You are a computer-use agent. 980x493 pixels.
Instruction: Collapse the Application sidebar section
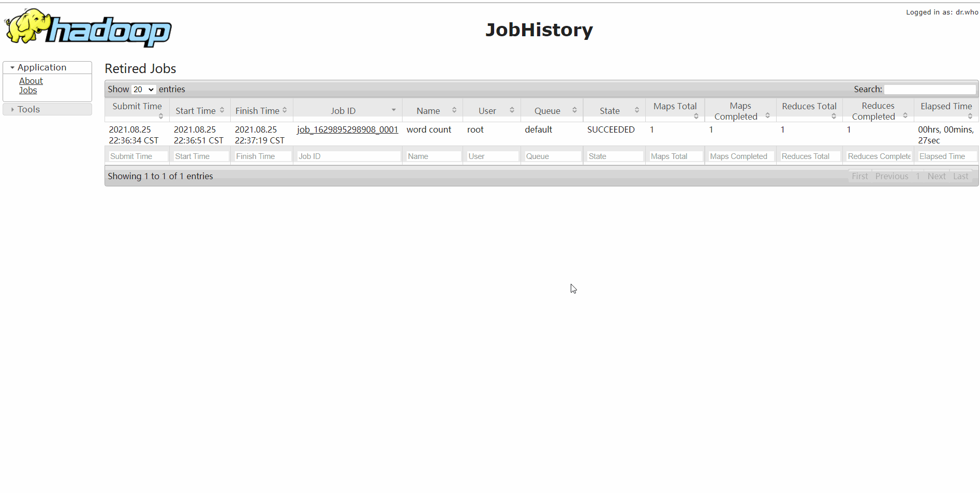click(x=47, y=67)
